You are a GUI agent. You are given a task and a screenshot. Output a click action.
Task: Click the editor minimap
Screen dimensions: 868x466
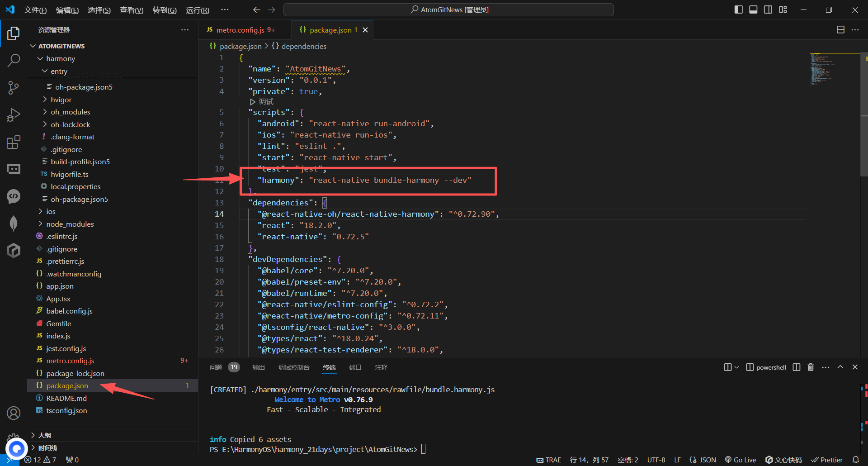[x=834, y=69]
